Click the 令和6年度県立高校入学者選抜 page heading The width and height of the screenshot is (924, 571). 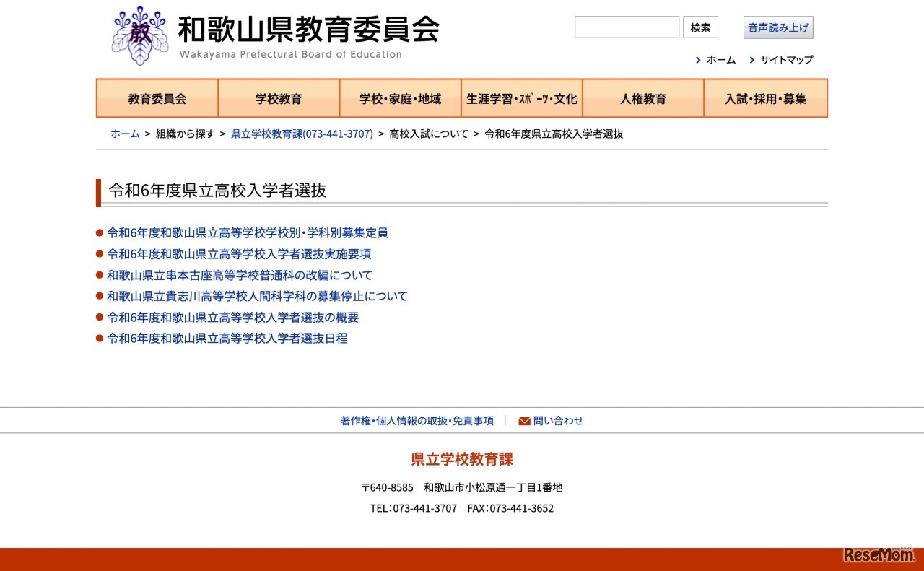pyautogui.click(x=217, y=190)
